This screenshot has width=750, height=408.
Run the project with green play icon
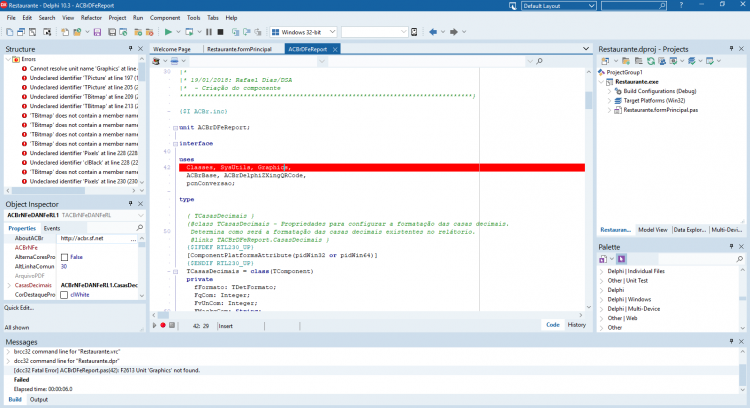[168, 32]
